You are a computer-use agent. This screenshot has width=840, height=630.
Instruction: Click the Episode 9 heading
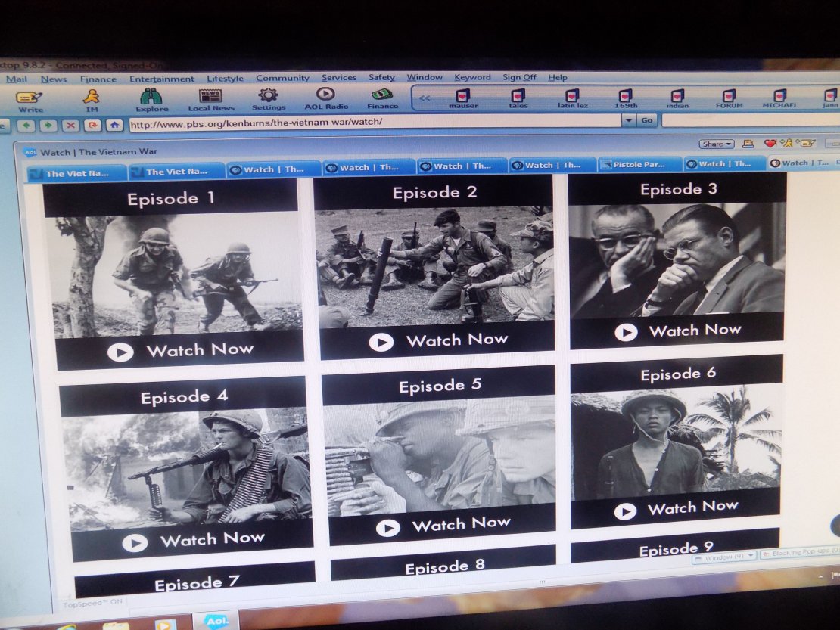pyautogui.click(x=676, y=548)
